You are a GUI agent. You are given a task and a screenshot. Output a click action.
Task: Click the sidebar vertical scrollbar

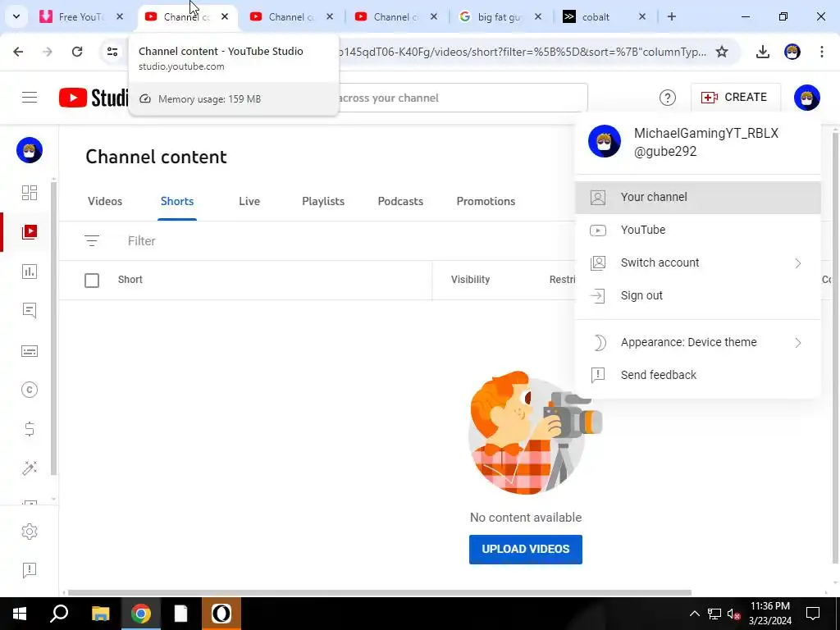(53, 328)
